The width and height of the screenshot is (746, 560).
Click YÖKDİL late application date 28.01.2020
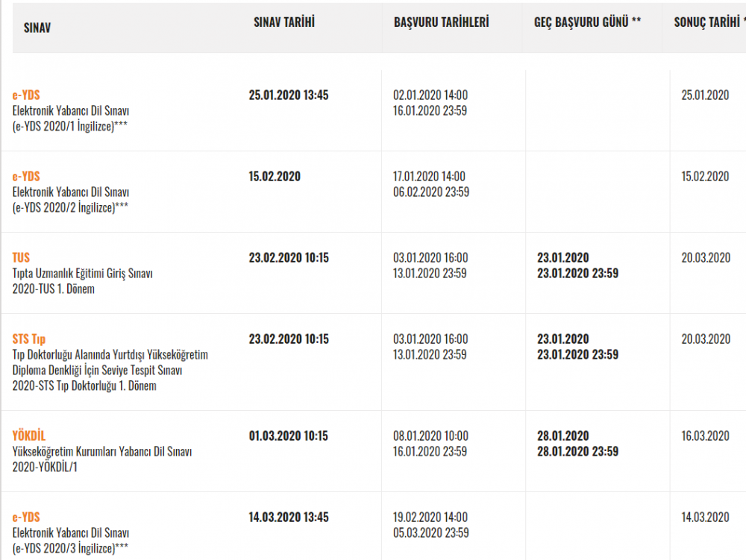562,435
